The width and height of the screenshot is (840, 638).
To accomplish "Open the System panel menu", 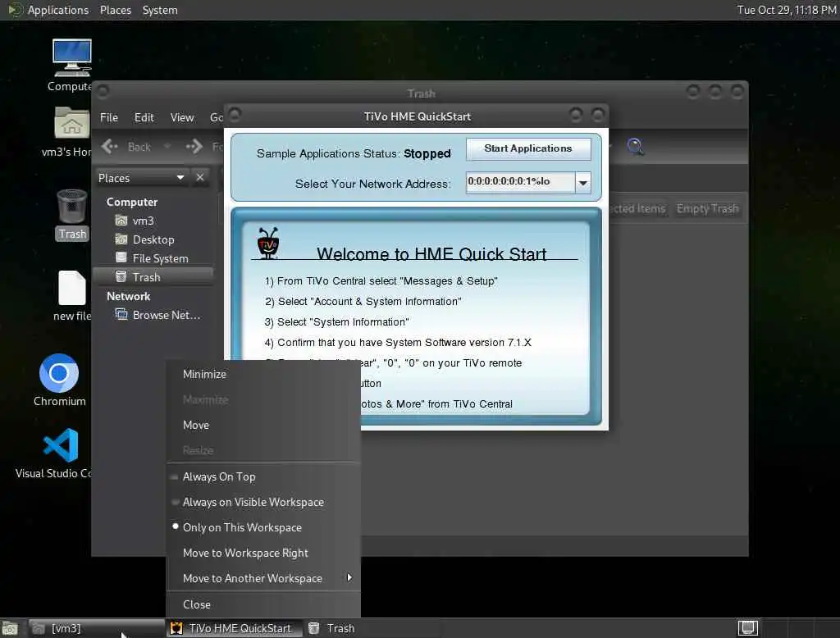I will coord(160,10).
